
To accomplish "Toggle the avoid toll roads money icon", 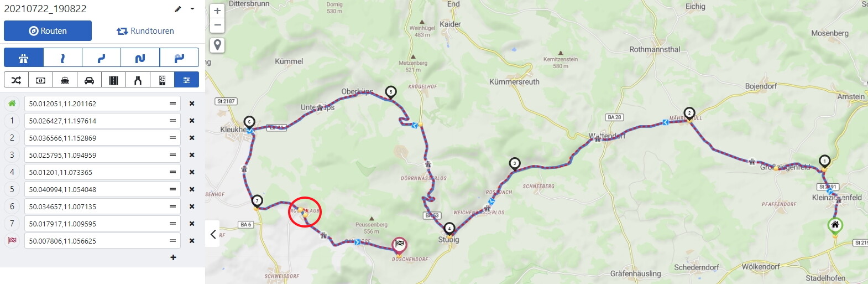I will click(x=40, y=80).
